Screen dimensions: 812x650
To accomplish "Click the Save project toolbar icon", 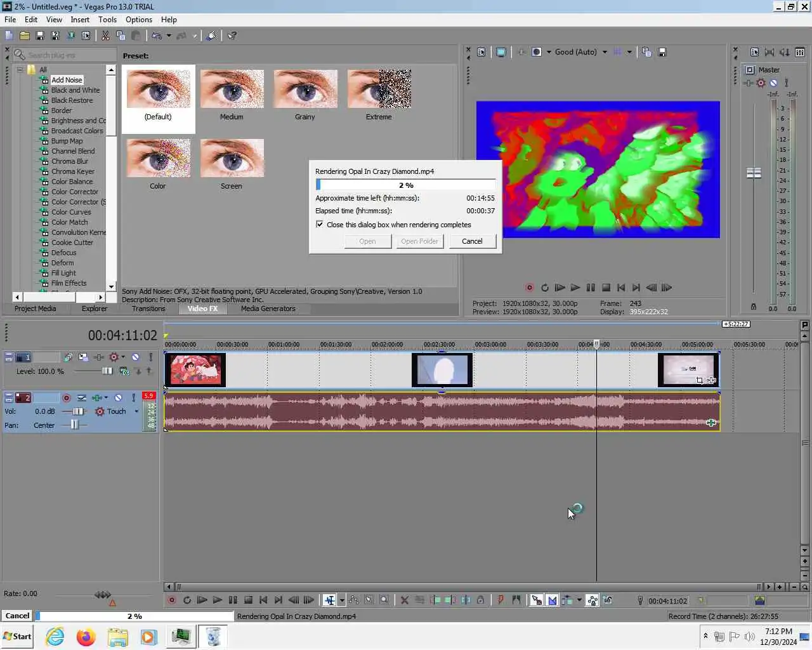I will coord(39,36).
